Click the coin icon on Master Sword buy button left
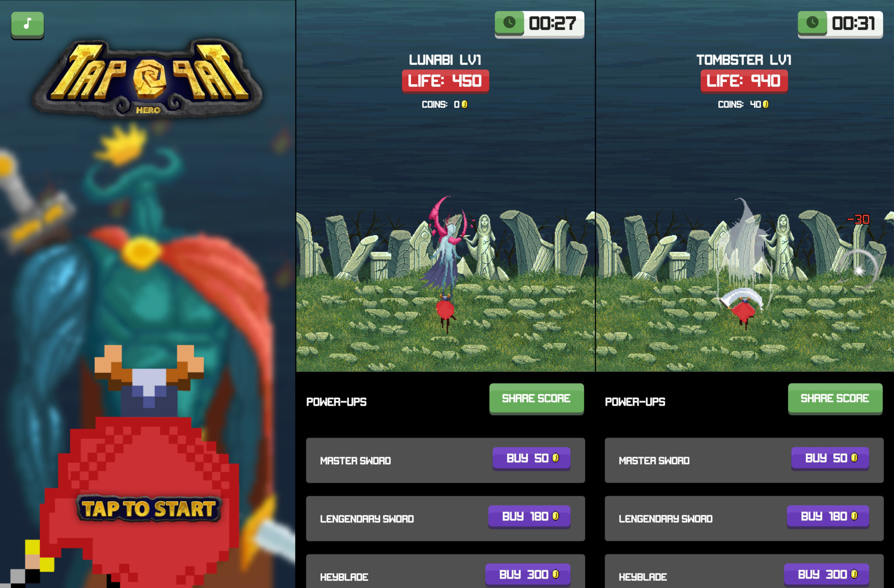This screenshot has width=894, height=588. pos(560,458)
